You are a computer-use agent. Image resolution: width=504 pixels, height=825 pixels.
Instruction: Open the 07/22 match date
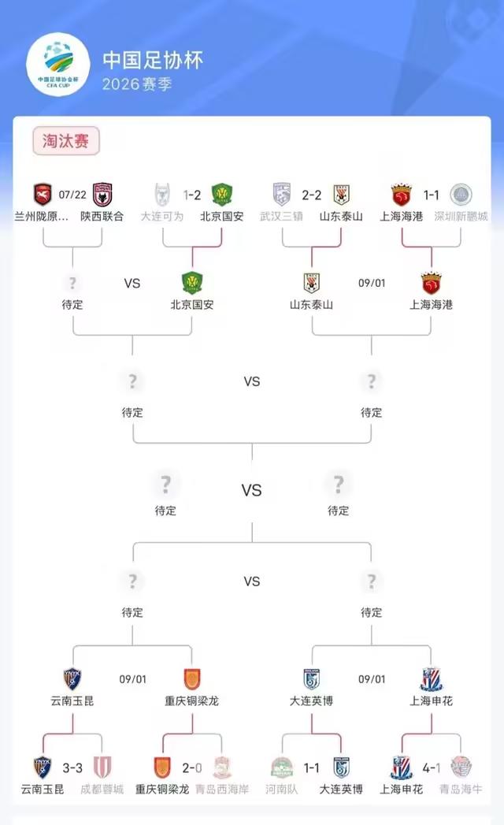72,195
